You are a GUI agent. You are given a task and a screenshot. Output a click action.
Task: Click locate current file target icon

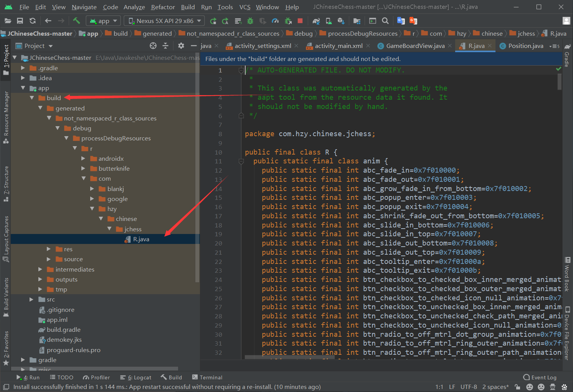(153, 46)
